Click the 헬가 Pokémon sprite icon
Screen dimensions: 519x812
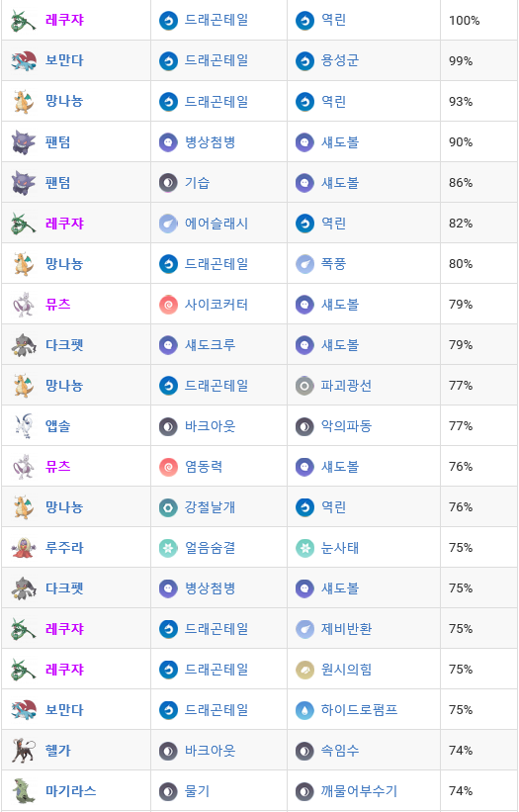tap(24, 751)
